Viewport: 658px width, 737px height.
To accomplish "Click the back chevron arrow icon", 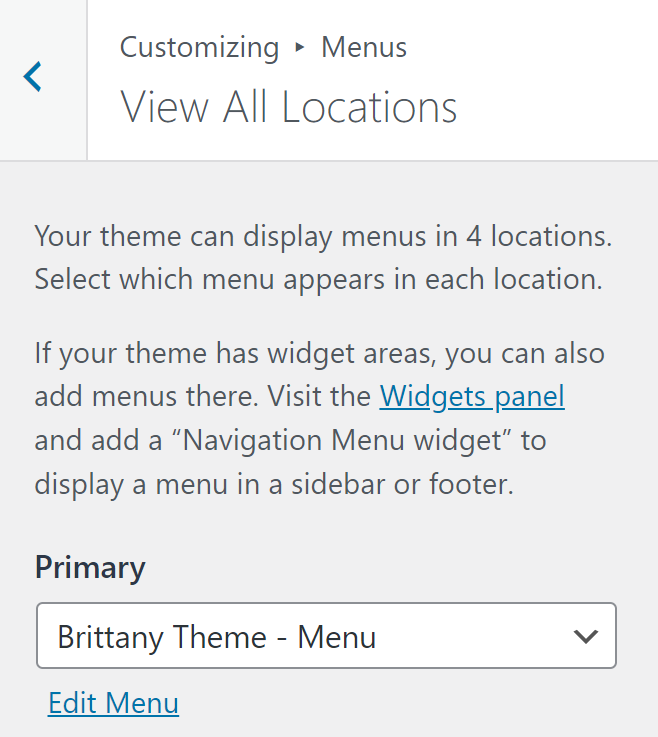I will pyautogui.click(x=34, y=77).
